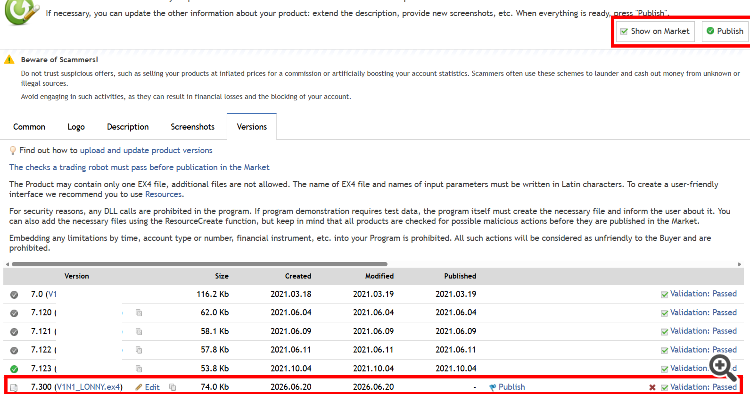Click the yellow warning triangle beside Beware of Scammers
Viewport: 750px width, 394px height.
coord(9,60)
